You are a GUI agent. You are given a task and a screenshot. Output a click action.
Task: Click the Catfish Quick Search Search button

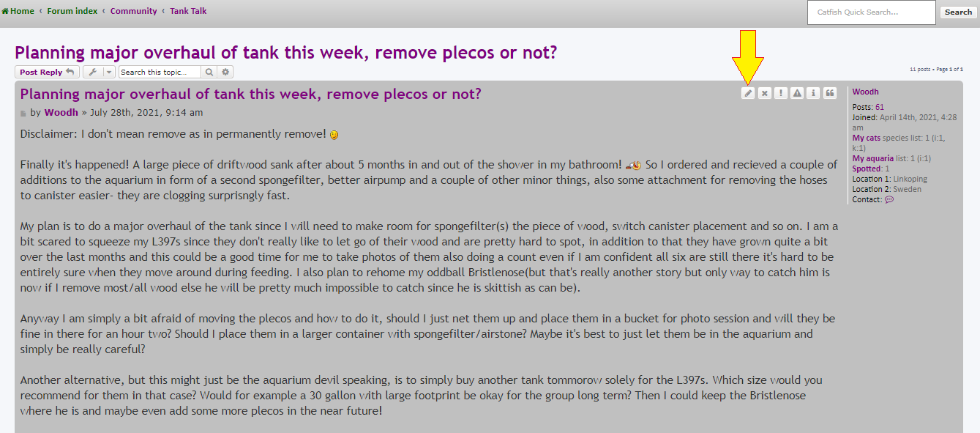point(958,12)
